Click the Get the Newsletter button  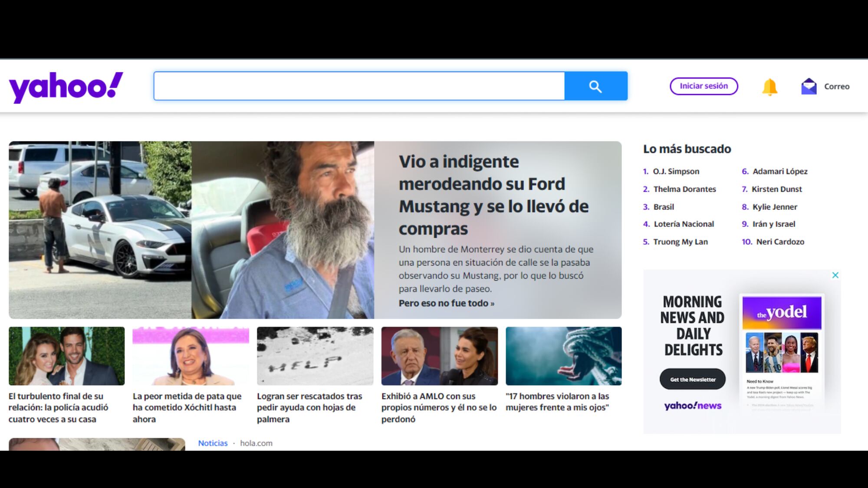click(x=692, y=379)
